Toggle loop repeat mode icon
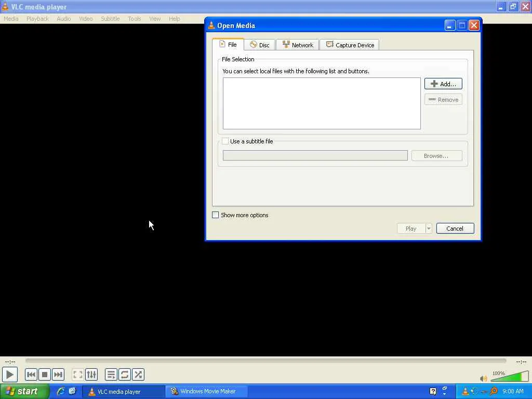532x399 pixels. 125,375
